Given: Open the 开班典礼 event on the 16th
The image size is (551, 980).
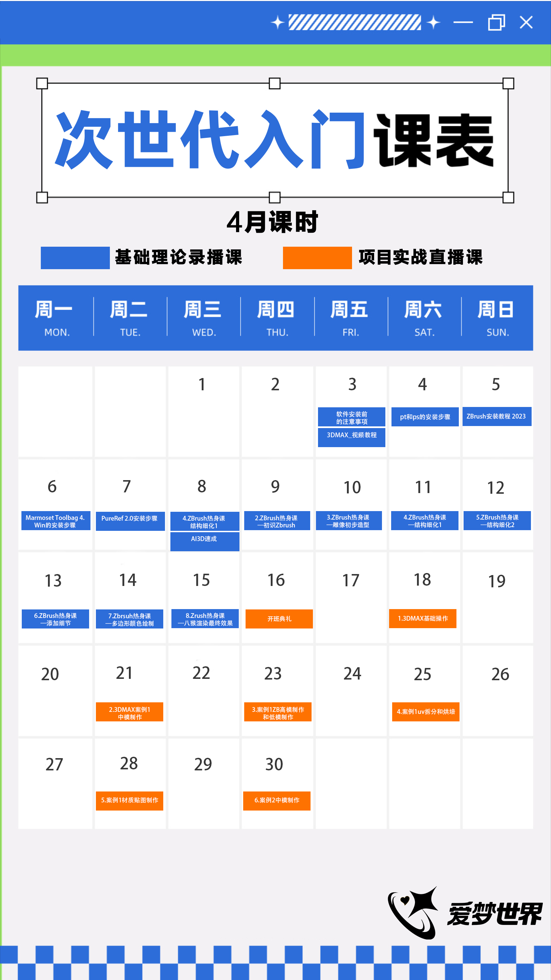Looking at the screenshot, I should [x=279, y=619].
